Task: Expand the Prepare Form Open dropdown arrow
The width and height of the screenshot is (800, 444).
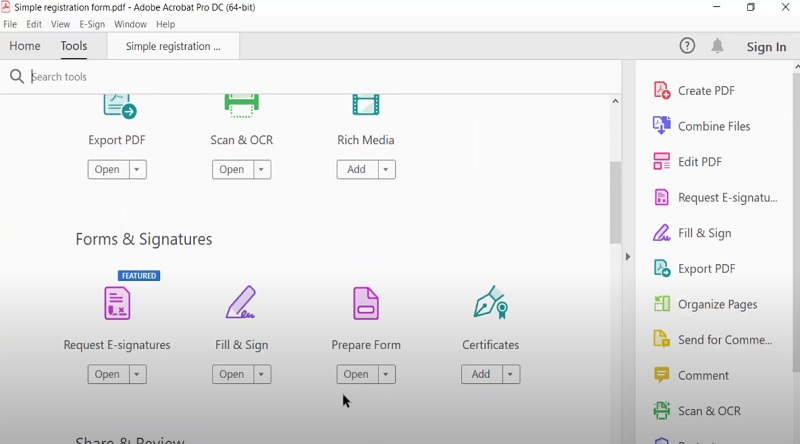Action: 386,374
